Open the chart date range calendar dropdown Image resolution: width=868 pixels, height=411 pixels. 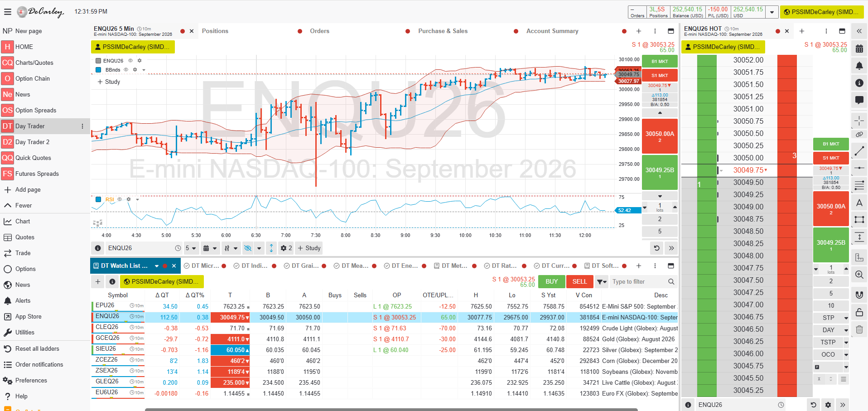(210, 248)
